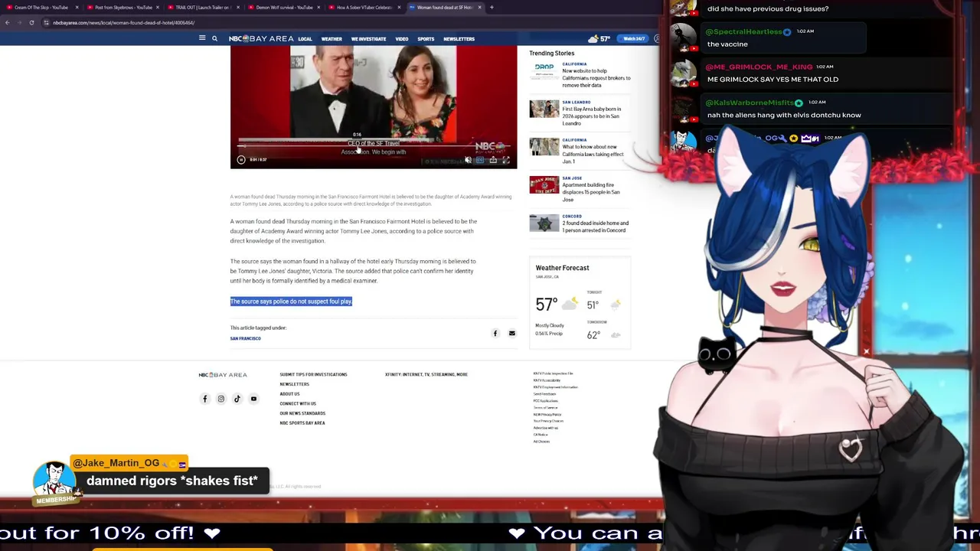Enter fullscreen on the video player
This screenshot has height=551, width=980.
tap(506, 160)
